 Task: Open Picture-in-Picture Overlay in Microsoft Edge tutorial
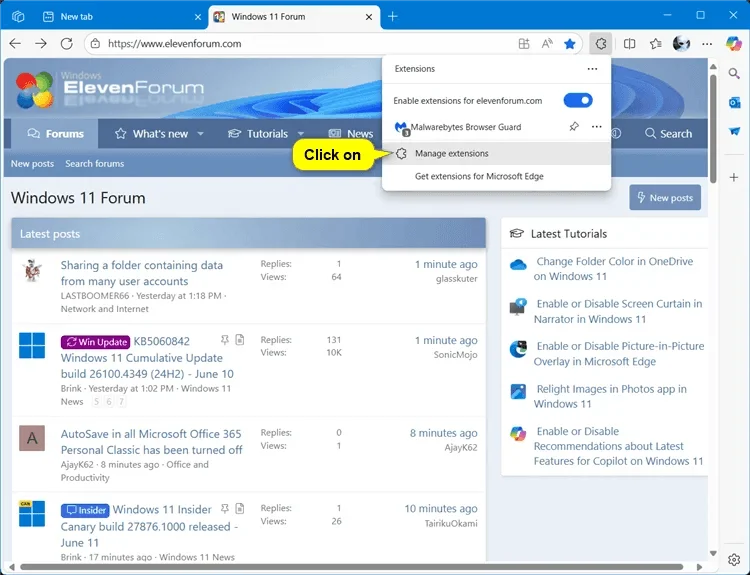point(619,354)
